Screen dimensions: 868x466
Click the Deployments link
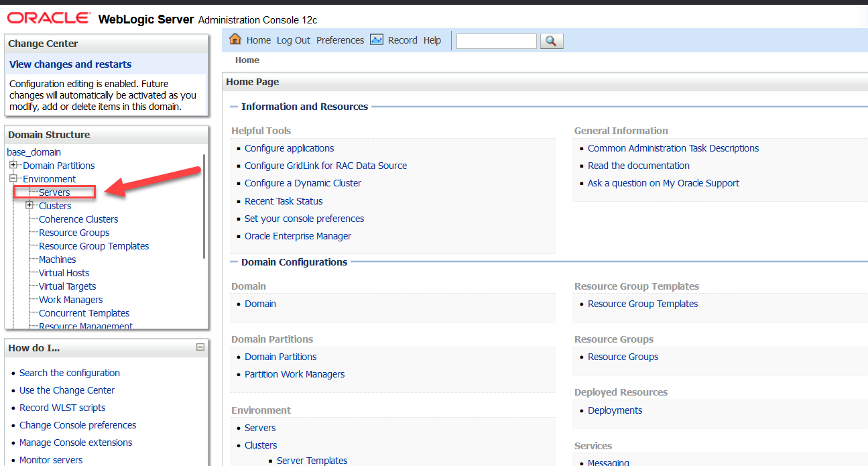(615, 410)
